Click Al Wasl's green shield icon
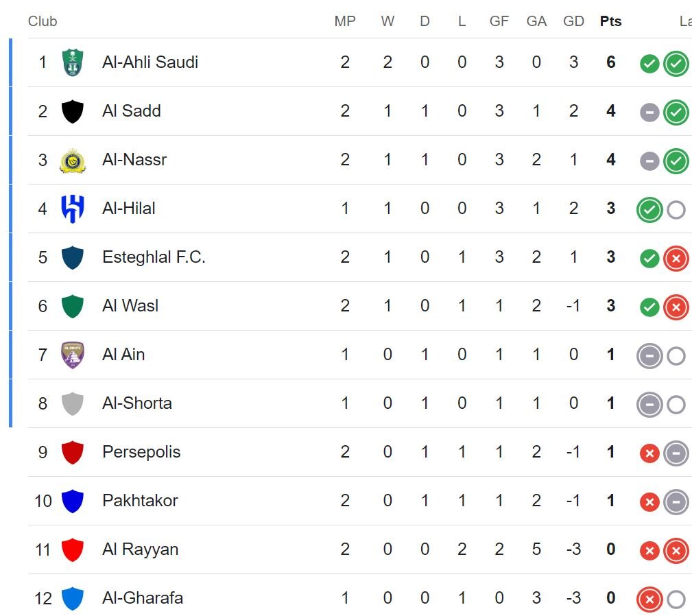Screen dimensions: 692x616 coord(73,306)
